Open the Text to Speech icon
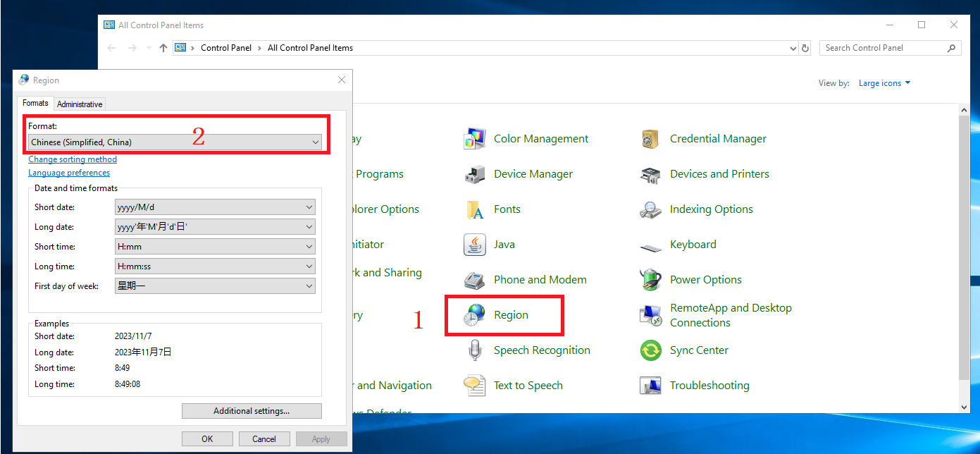980x454 pixels. 475,386
